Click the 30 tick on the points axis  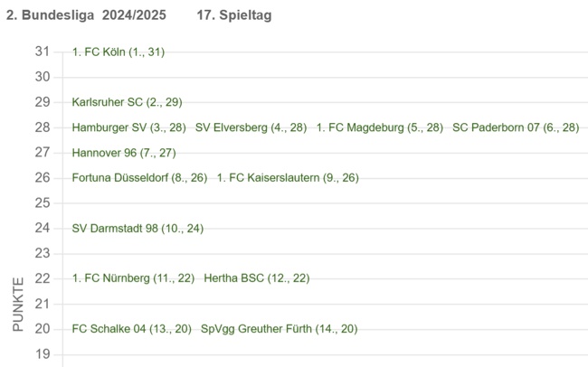tap(43, 77)
